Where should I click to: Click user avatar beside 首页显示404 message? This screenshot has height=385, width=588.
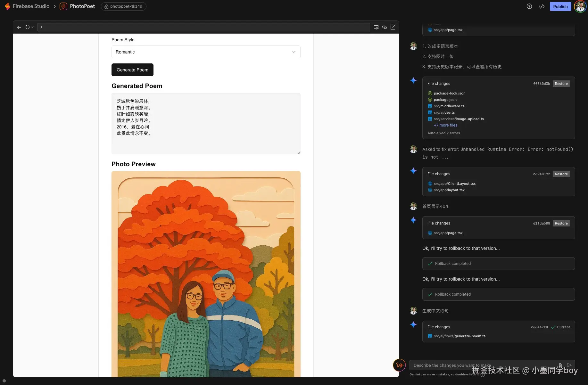413,206
